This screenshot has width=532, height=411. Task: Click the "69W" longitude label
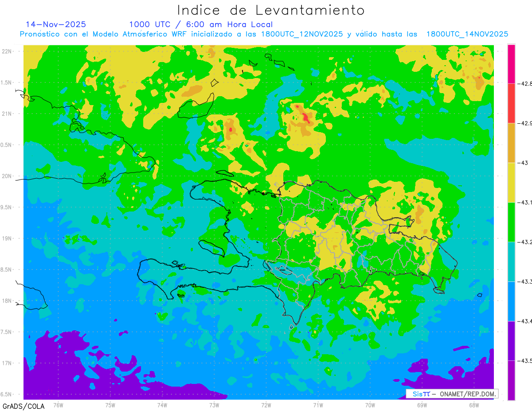point(422,405)
